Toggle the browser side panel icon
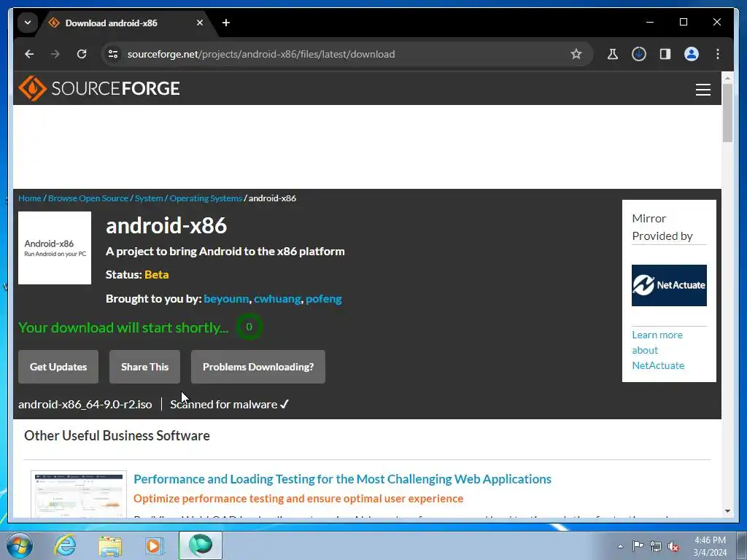 click(x=665, y=54)
